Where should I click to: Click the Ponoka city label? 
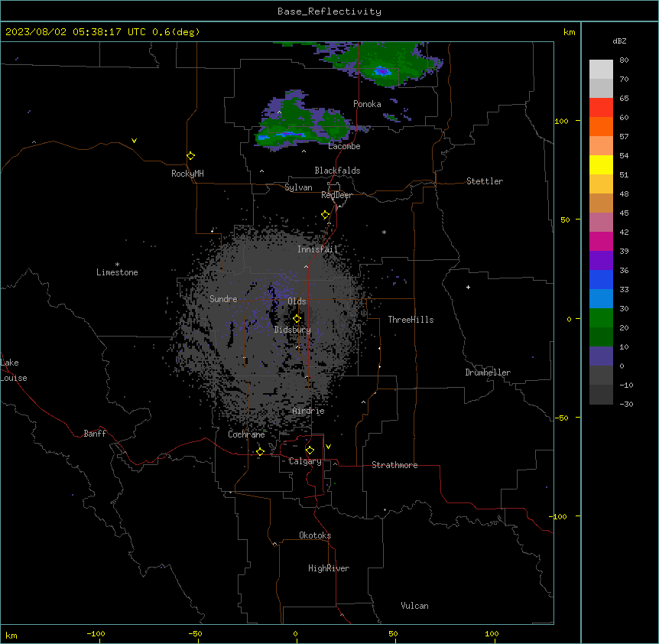coord(367,104)
